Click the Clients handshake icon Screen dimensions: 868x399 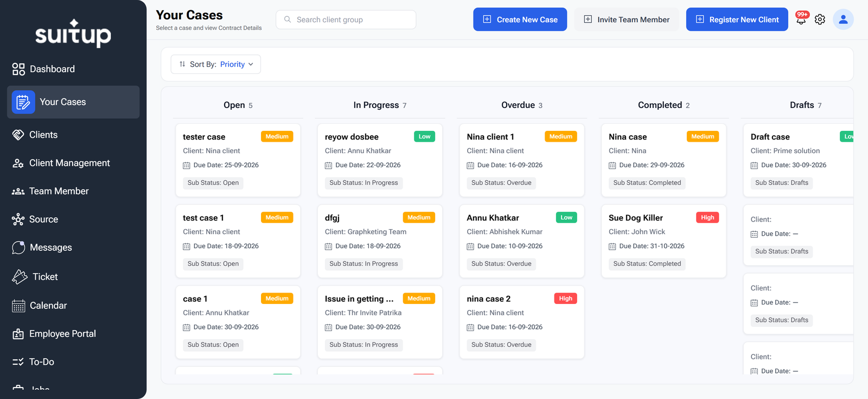(x=18, y=135)
